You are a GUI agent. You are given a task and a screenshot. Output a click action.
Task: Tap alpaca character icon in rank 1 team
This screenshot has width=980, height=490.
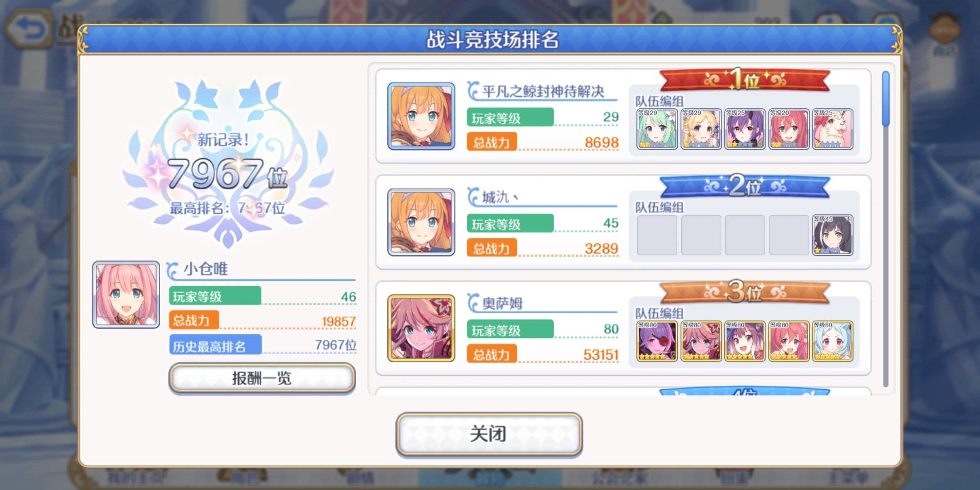833,129
